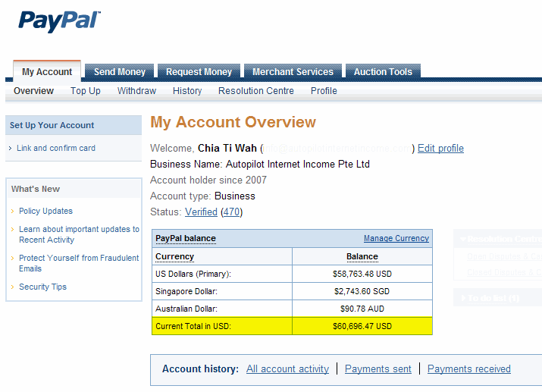The width and height of the screenshot is (542, 392).
Task: Click the Account holder since 2007 text
Action: (208, 180)
